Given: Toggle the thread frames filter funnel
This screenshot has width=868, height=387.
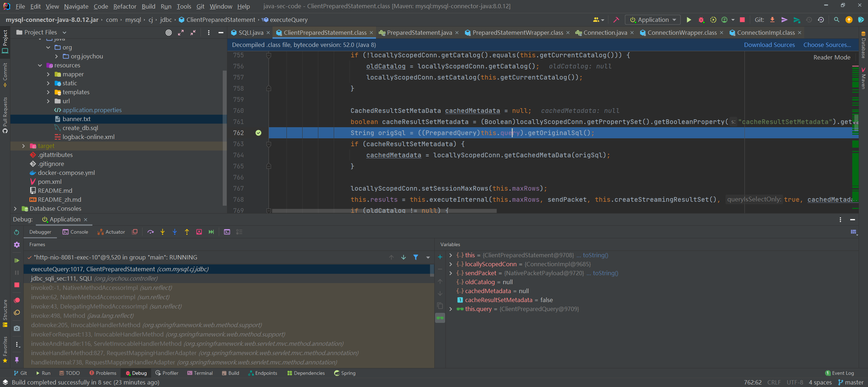Looking at the screenshot, I should coord(416,257).
